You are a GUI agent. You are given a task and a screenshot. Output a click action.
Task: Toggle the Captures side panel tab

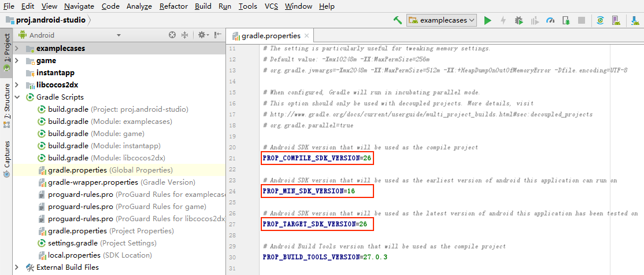point(7,157)
